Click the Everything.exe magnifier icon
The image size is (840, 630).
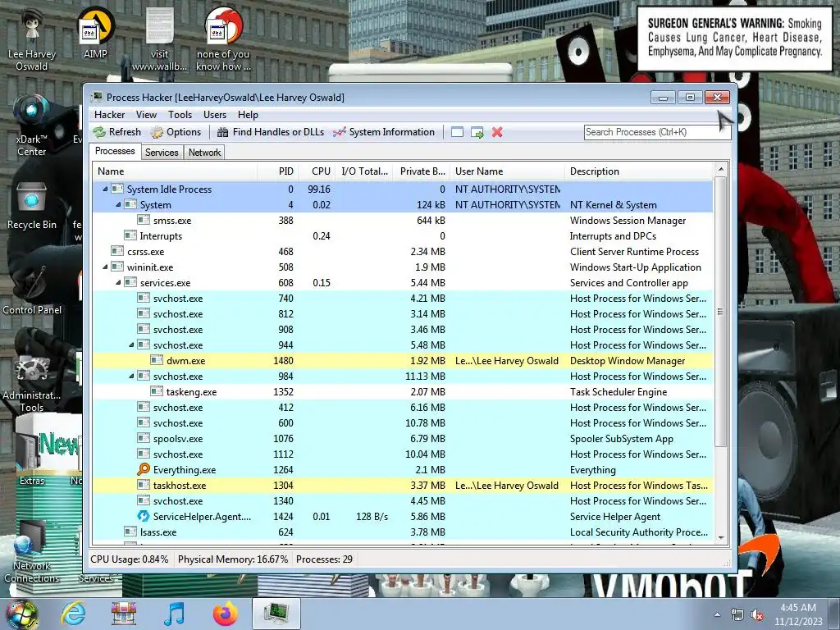click(x=143, y=469)
